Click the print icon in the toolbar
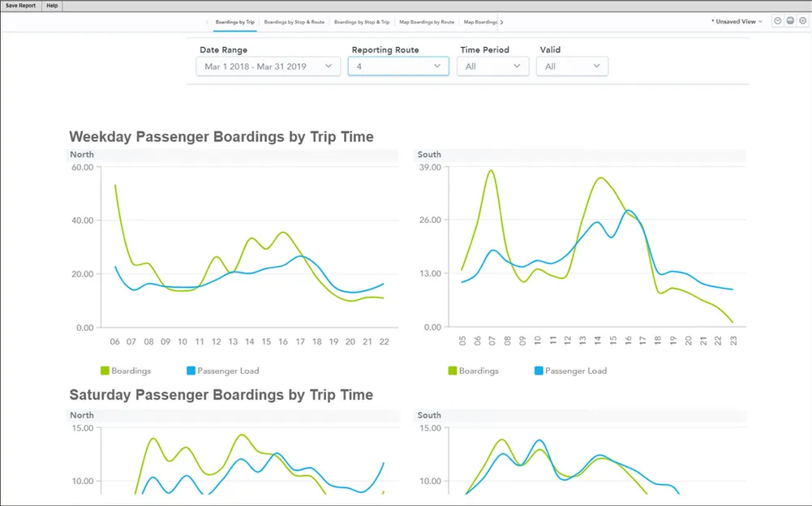The width and height of the screenshot is (812, 506). pyautogui.click(x=790, y=20)
